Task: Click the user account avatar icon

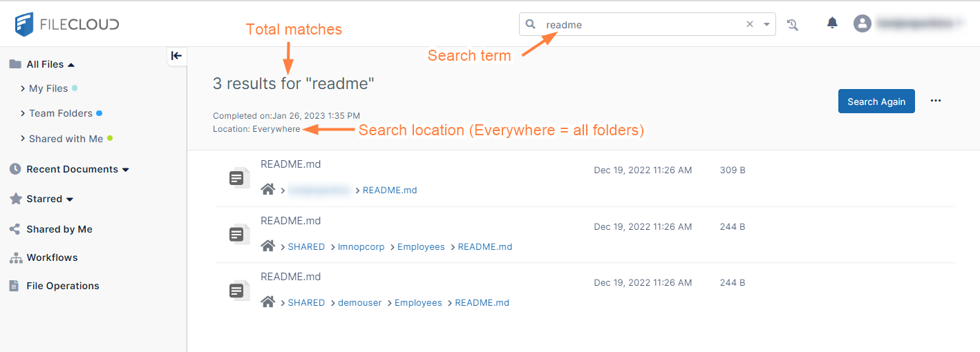Action: (862, 23)
